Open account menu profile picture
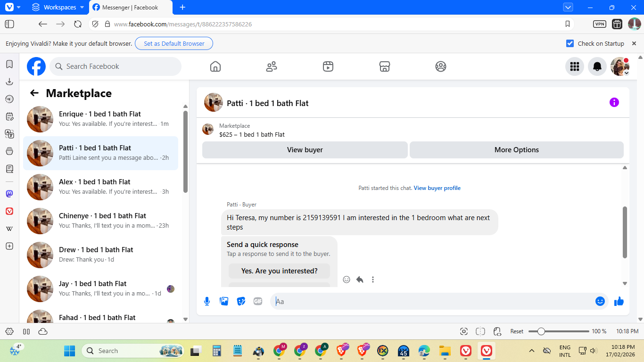Image resolution: width=644 pixels, height=362 pixels. [620, 66]
